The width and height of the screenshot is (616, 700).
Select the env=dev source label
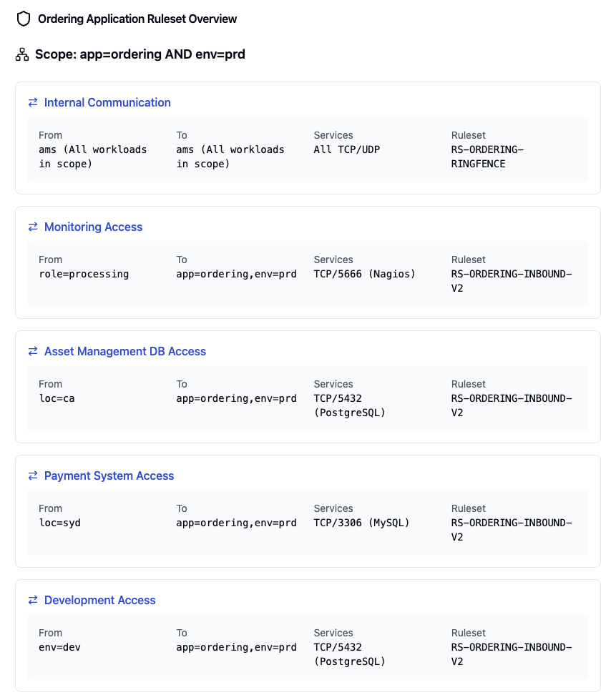tap(60, 647)
